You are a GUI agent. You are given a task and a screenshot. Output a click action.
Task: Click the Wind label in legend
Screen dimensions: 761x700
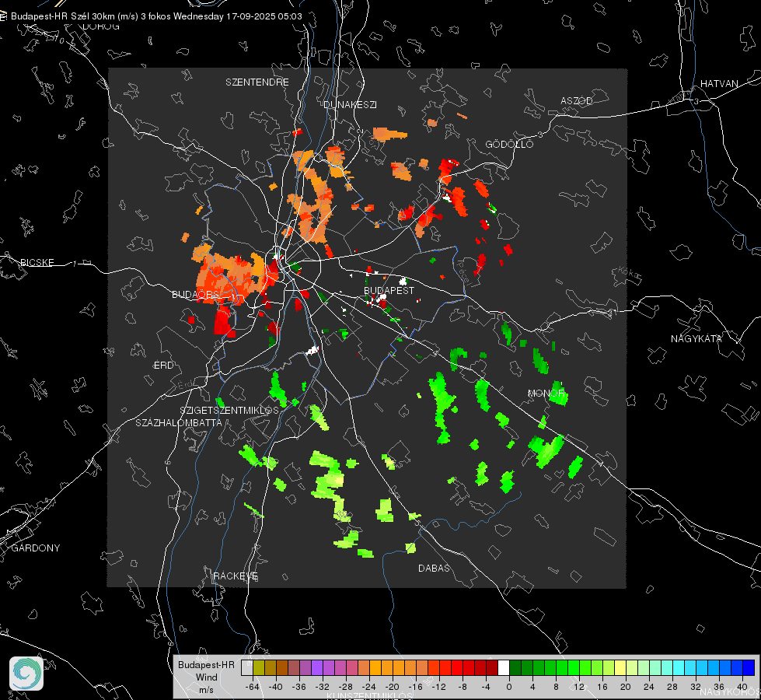(x=206, y=677)
